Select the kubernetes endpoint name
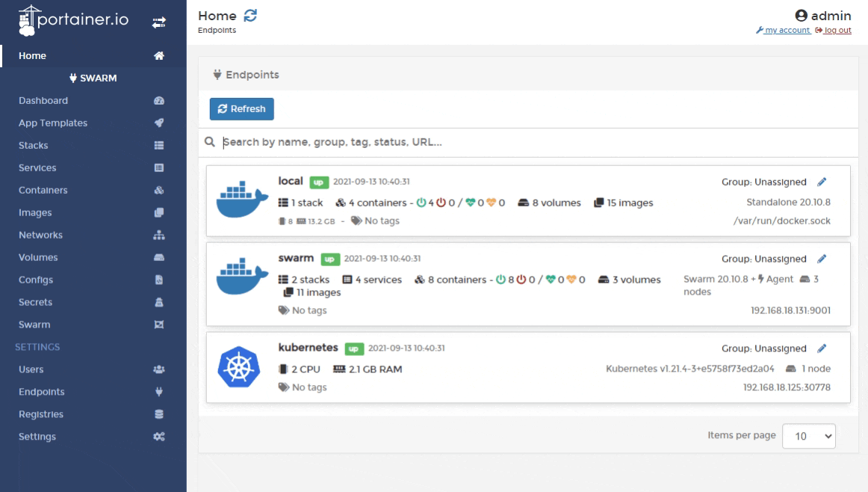Screen dimensions: 868x492 [x=309, y=348]
